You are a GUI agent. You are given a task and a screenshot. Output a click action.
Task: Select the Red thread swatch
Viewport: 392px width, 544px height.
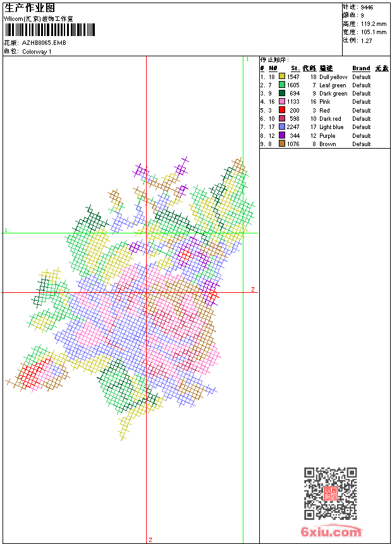coord(282,110)
